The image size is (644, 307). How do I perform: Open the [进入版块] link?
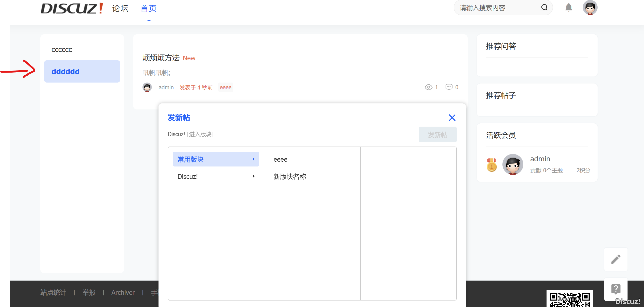[200, 134]
